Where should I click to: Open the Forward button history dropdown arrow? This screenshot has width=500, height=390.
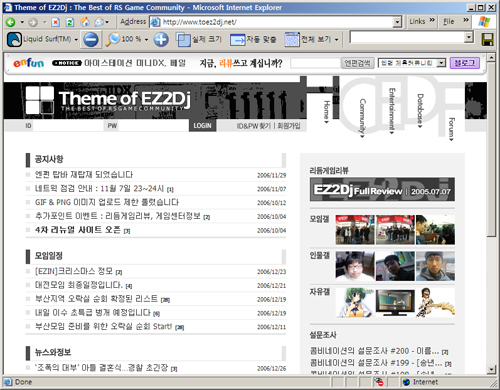click(44, 22)
